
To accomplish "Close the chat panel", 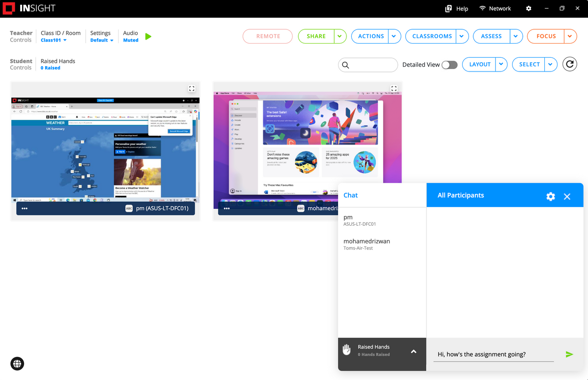I will coord(567,196).
